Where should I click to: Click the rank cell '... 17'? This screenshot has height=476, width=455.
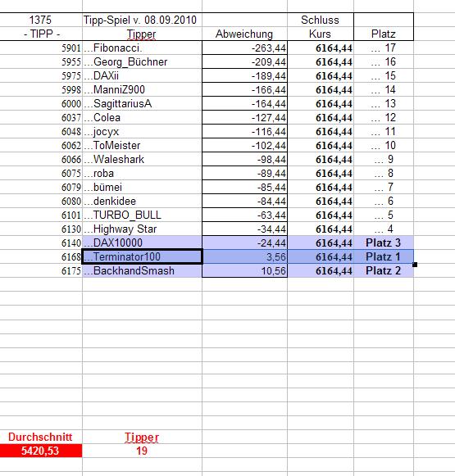(384, 48)
